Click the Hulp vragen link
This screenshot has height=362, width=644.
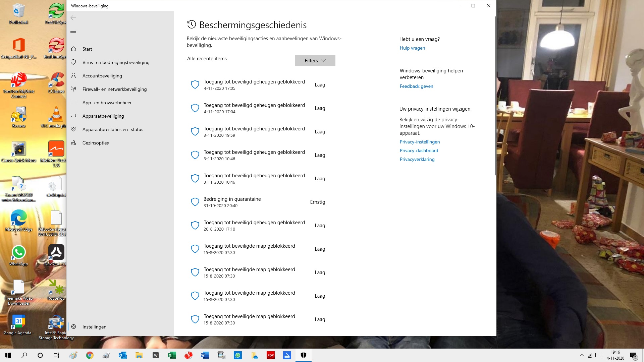412,48
